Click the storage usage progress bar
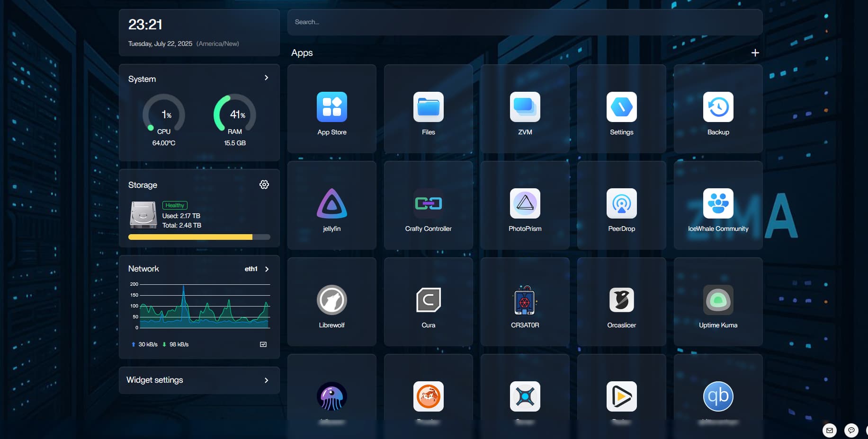The height and width of the screenshot is (439, 868). [x=199, y=237]
